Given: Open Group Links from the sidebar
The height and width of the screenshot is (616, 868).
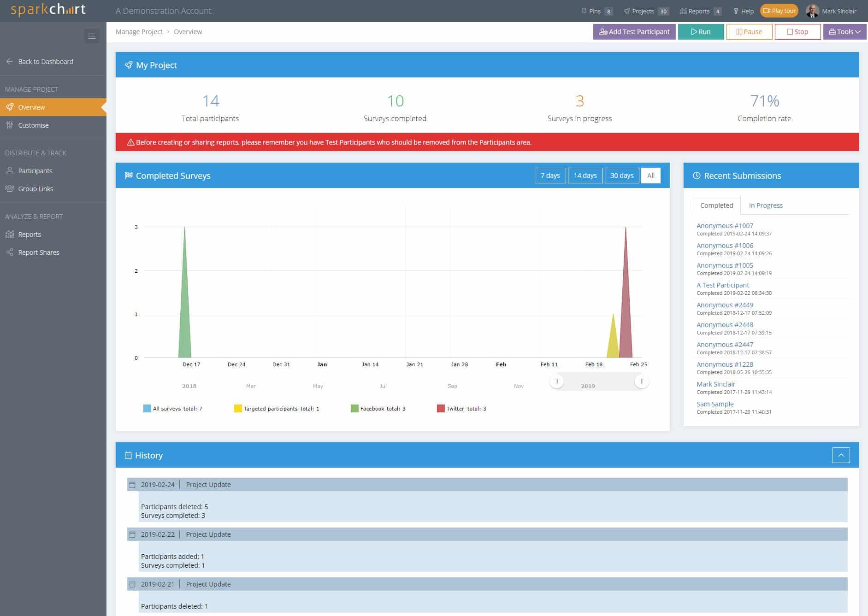Looking at the screenshot, I should coord(10,188).
